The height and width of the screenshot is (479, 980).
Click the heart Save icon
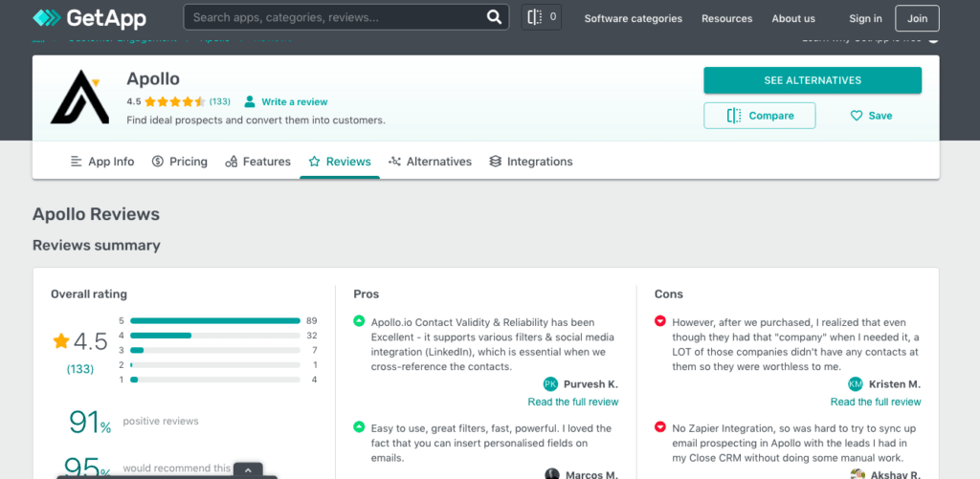pos(857,116)
